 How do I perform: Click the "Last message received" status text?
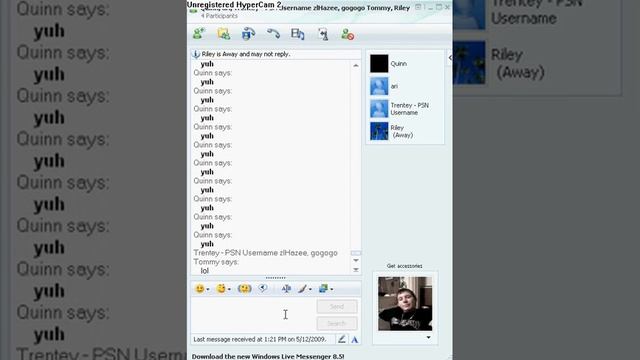point(260,339)
